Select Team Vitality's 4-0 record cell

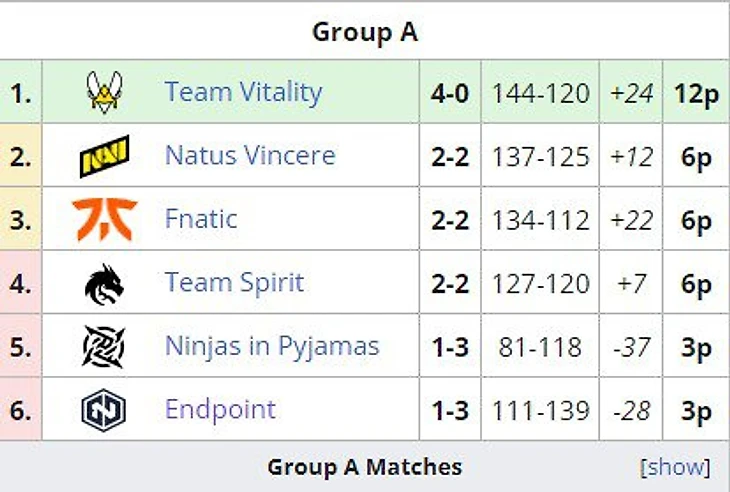pos(449,93)
